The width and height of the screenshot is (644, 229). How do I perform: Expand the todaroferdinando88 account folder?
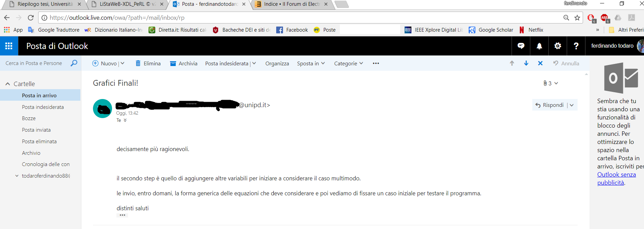coord(17,176)
